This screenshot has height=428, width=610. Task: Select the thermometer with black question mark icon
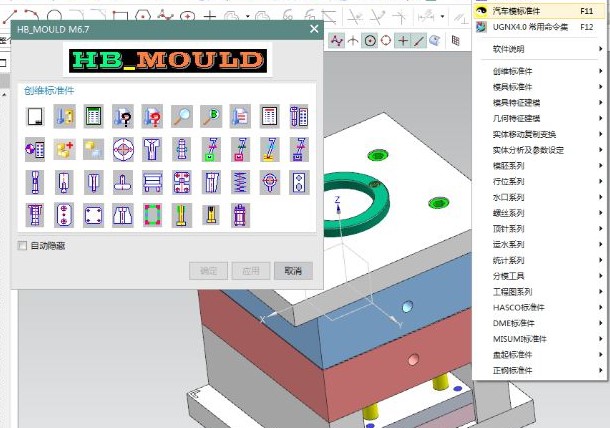123,116
